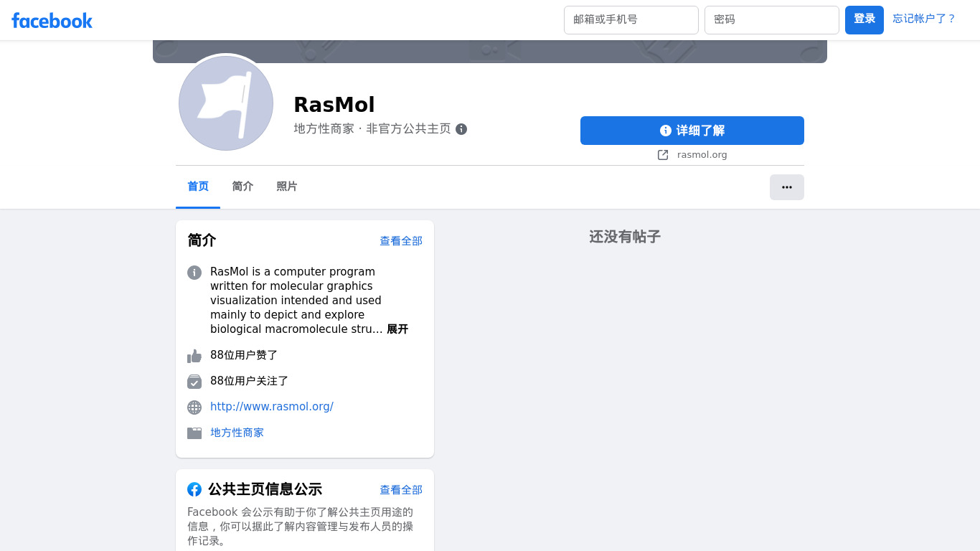
Task: Click the 地方性商家 category link in 简介
Action: click(237, 433)
